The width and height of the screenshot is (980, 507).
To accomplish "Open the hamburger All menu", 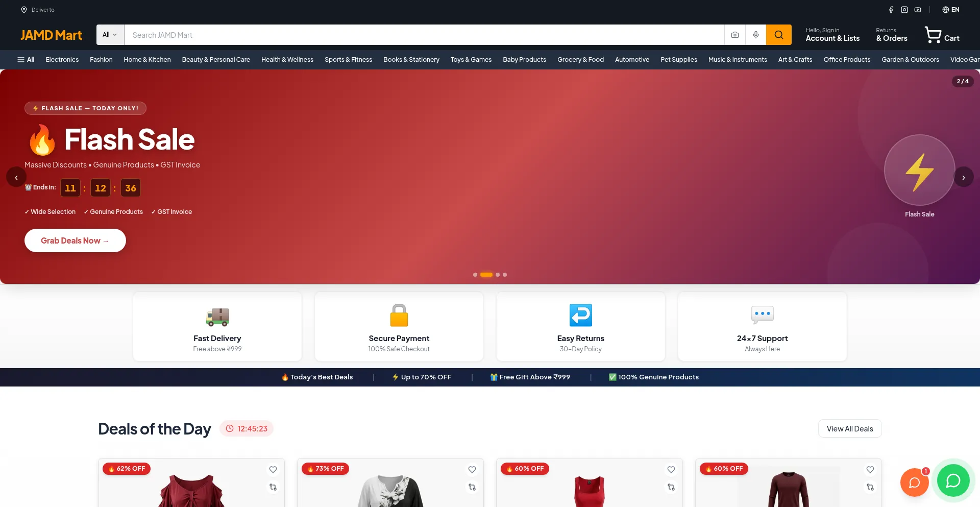I will click(26, 60).
